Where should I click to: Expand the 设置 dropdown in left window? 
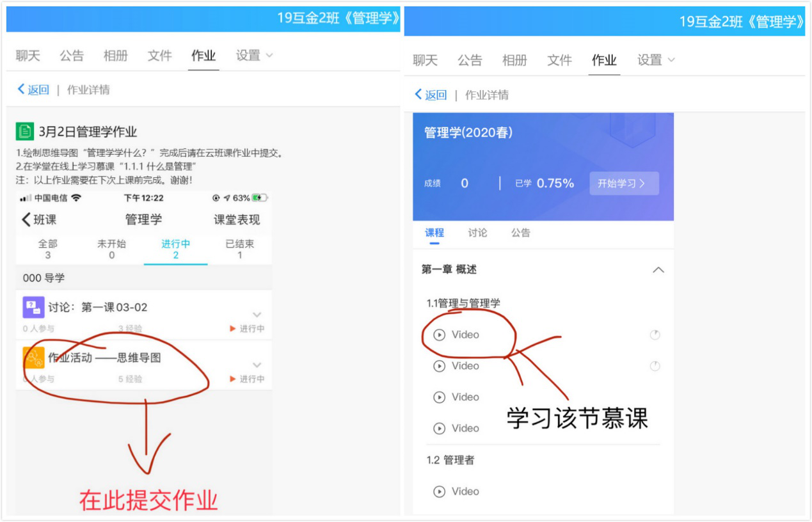[254, 56]
